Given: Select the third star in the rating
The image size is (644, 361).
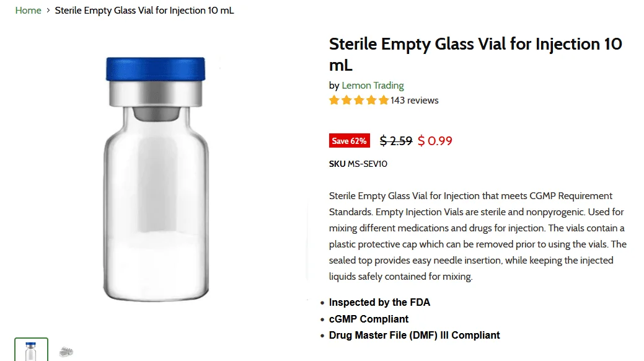Looking at the screenshot, I should [358, 100].
